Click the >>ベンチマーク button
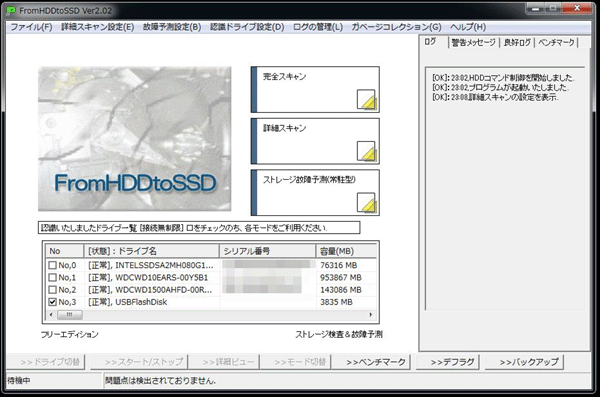Image resolution: width=600 pixels, height=397 pixels. [371, 362]
